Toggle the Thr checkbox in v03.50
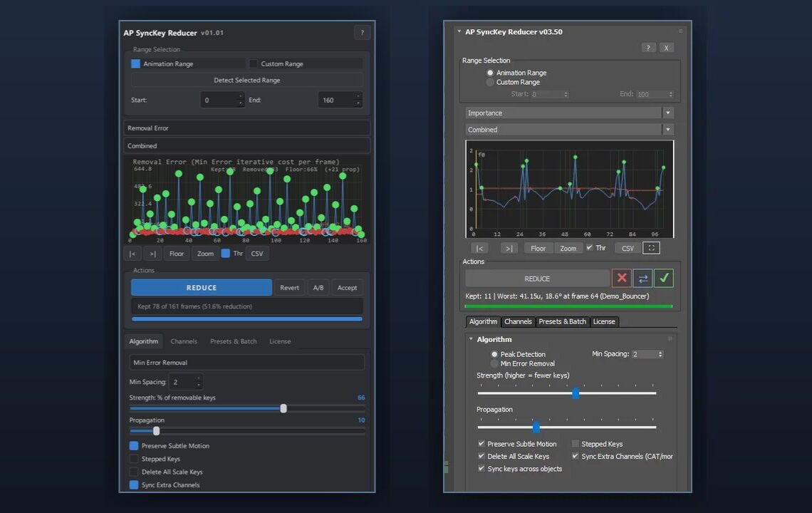Image resolution: width=812 pixels, height=513 pixels. pos(589,248)
